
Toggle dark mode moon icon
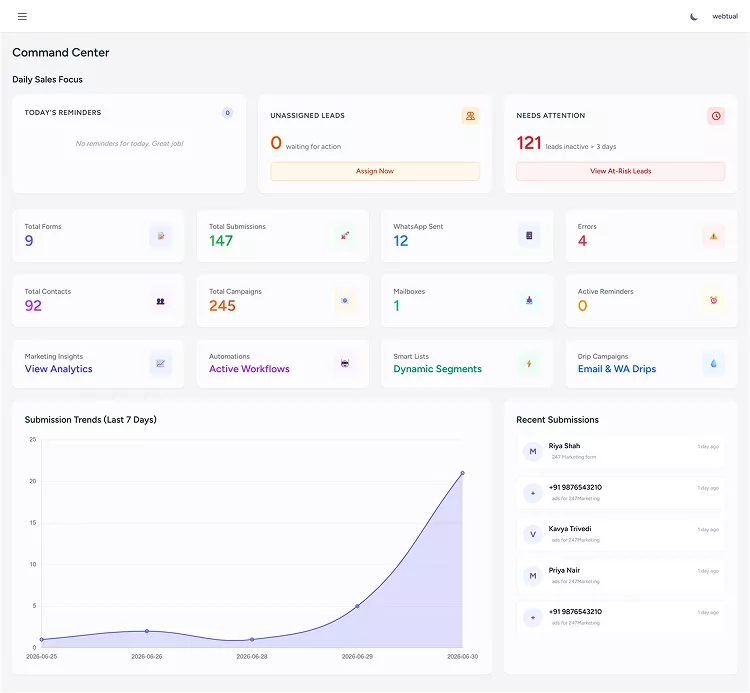click(x=694, y=17)
